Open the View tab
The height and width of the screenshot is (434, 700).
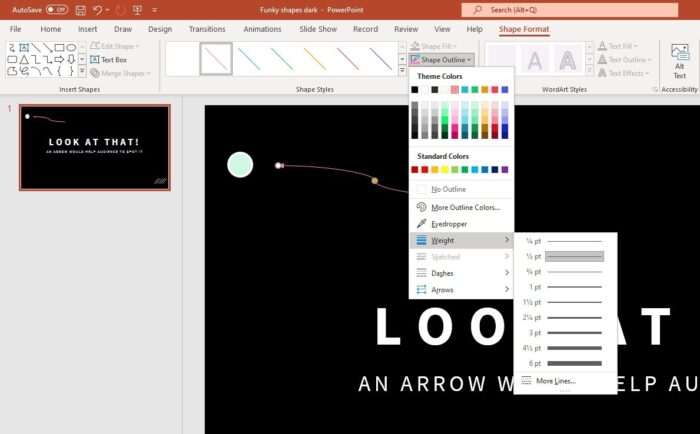tap(442, 29)
